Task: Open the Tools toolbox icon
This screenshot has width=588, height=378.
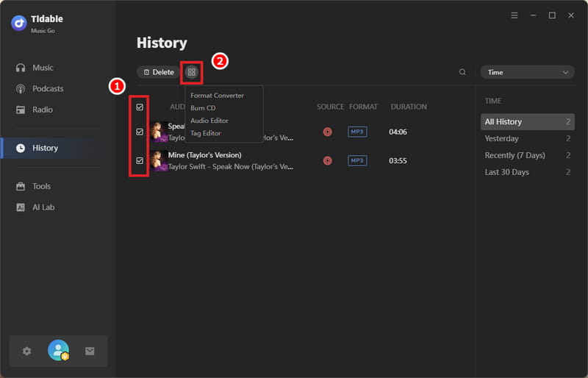Action: coord(21,186)
